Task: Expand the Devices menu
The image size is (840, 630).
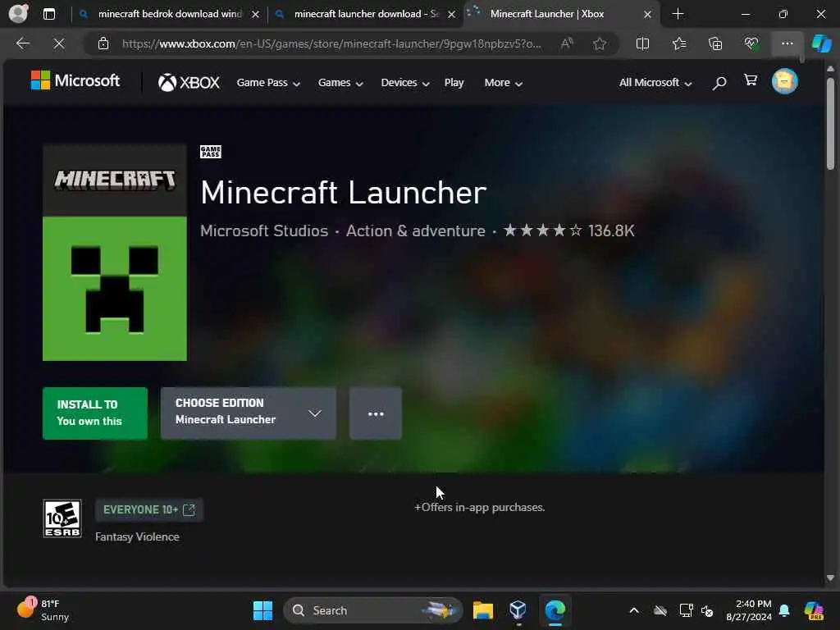Action: point(405,83)
